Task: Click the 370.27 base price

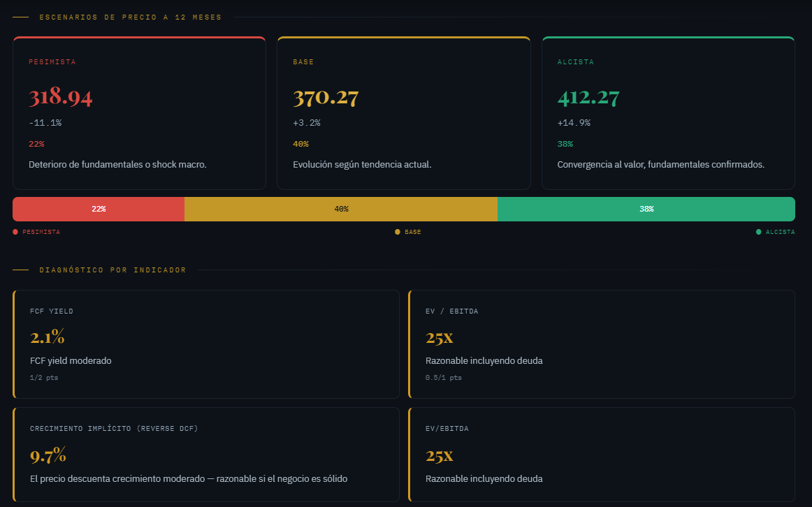Action: [x=326, y=97]
